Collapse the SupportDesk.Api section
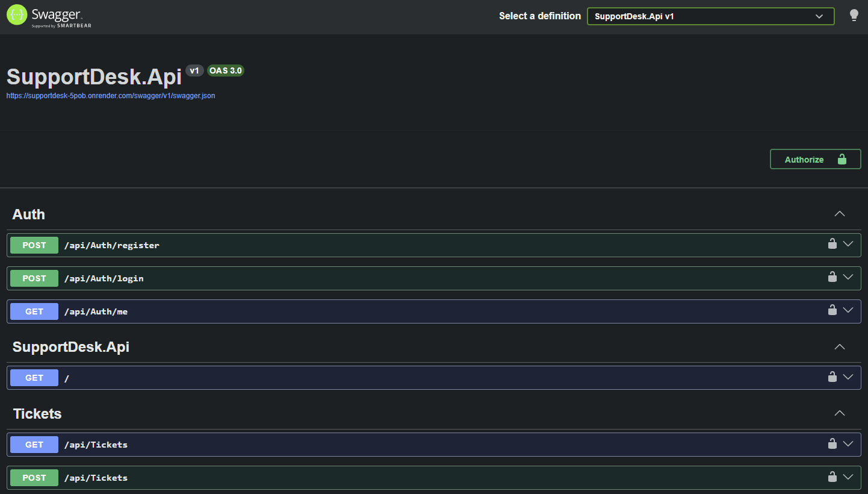The height and width of the screenshot is (494, 868). pos(840,347)
